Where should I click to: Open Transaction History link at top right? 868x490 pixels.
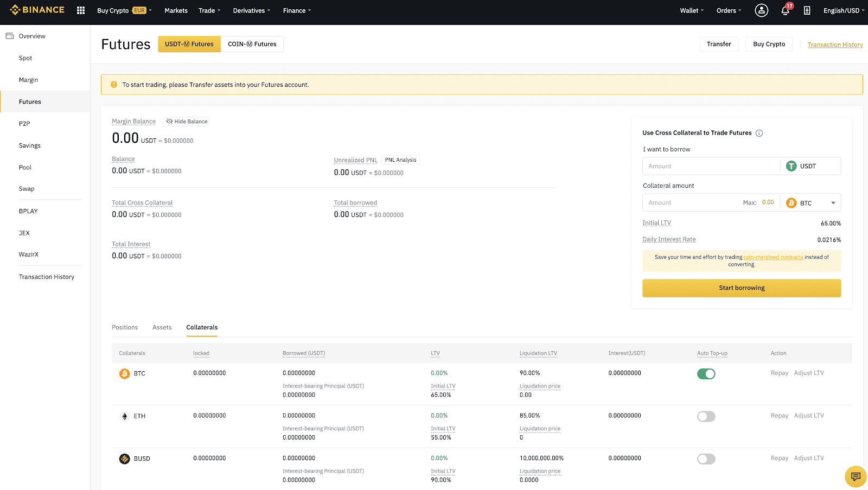tap(835, 44)
